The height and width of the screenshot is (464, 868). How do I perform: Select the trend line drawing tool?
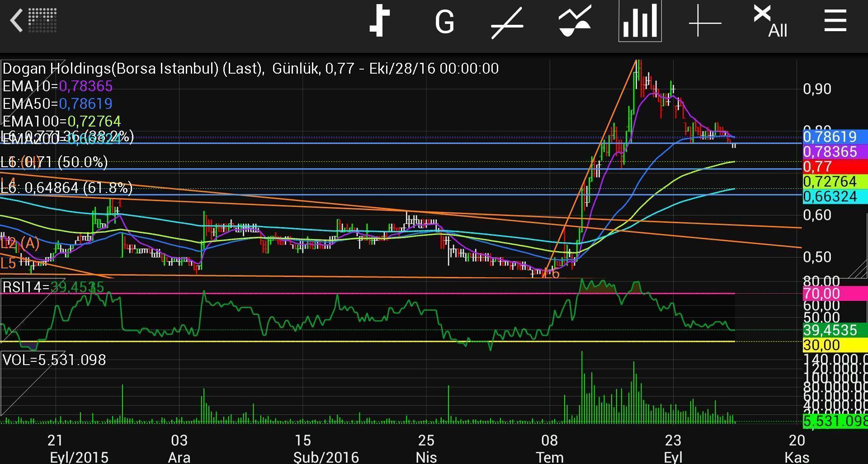point(507,22)
